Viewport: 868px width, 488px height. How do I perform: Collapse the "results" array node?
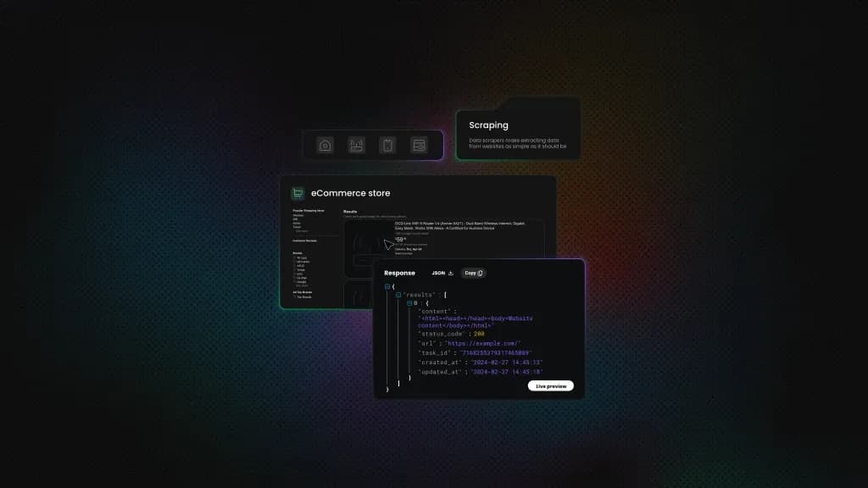coord(398,295)
